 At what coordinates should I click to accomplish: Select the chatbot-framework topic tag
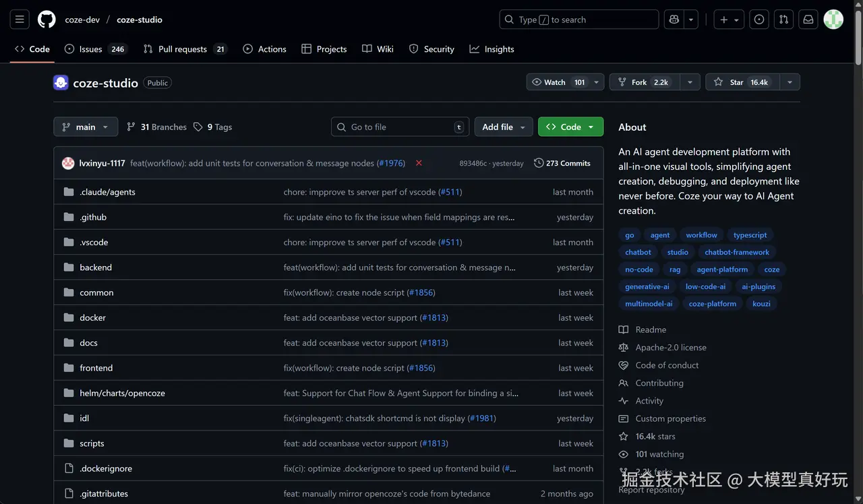737,252
